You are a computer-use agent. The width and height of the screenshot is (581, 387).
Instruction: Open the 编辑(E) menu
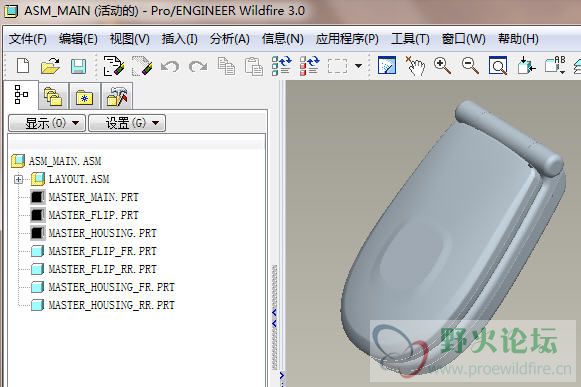(78, 39)
